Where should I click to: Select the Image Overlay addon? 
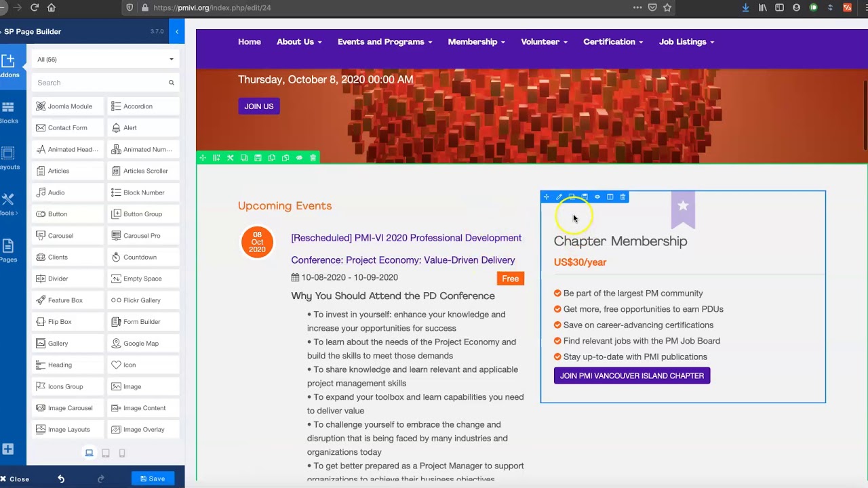(143, 430)
